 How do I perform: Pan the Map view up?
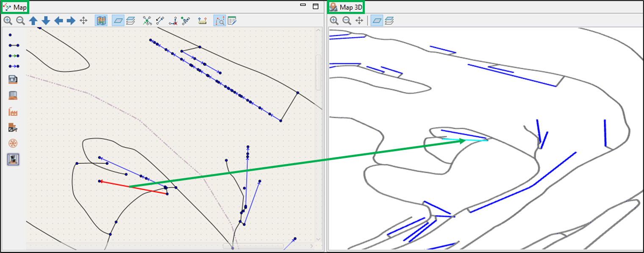point(33,20)
